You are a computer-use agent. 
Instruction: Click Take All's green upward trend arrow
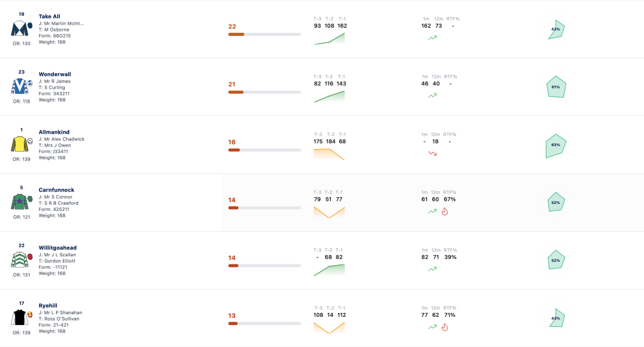[x=433, y=38]
